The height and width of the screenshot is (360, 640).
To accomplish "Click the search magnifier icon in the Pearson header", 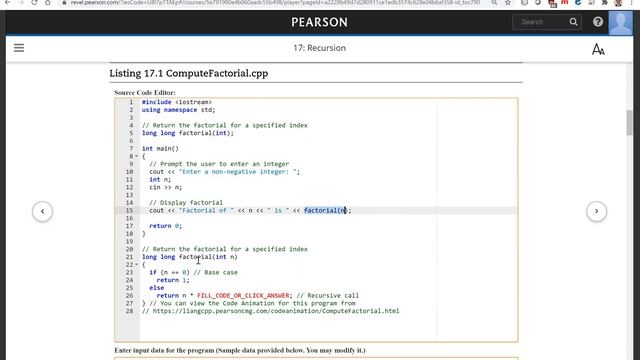I will click(x=573, y=22).
